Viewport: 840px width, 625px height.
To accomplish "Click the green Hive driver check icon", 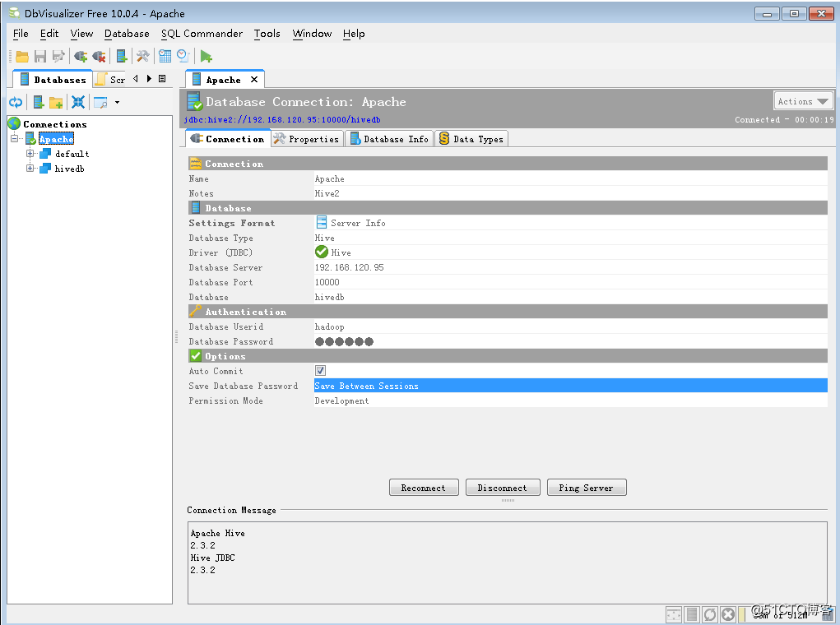I will [322, 252].
